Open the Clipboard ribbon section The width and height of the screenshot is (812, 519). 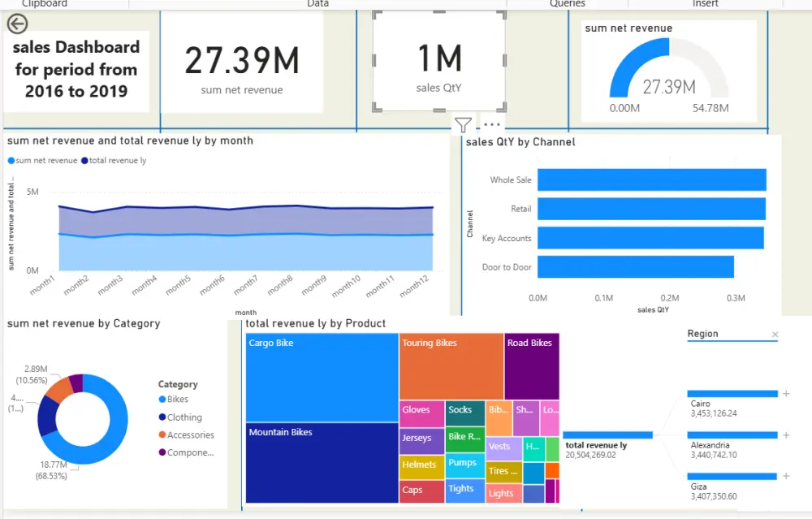pyautogui.click(x=45, y=4)
